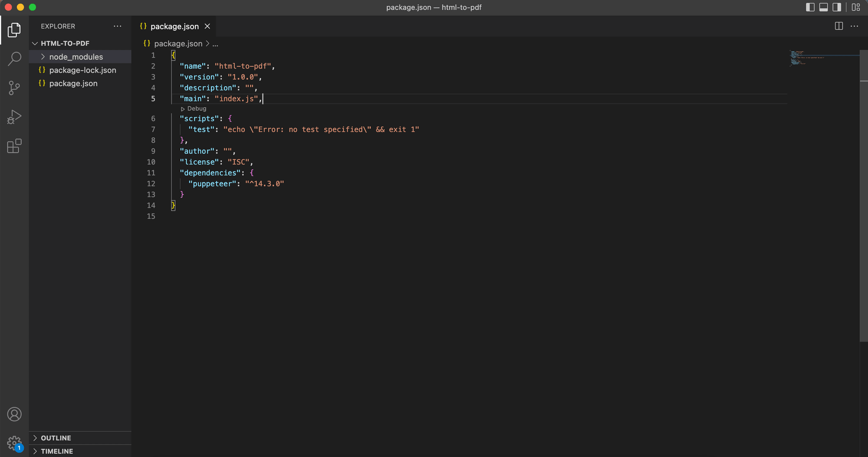Click the "scripts" key in editor
868x457 pixels.
click(x=199, y=118)
